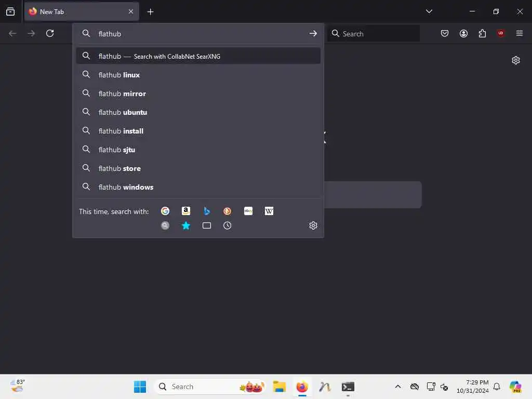The height and width of the screenshot is (399, 532).
Task: Search this time with Wikipedia
Action: pos(269,211)
